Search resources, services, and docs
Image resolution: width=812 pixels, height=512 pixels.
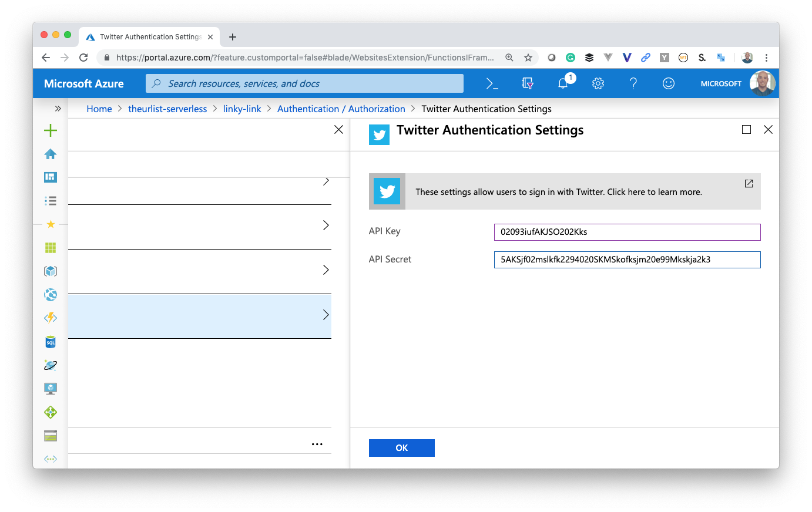pyautogui.click(x=304, y=83)
